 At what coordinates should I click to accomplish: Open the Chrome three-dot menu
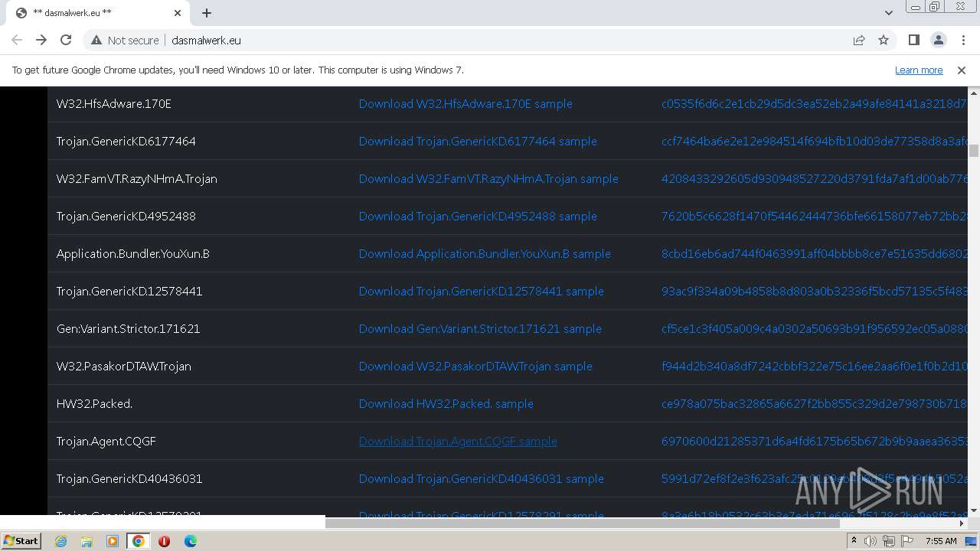[963, 40]
